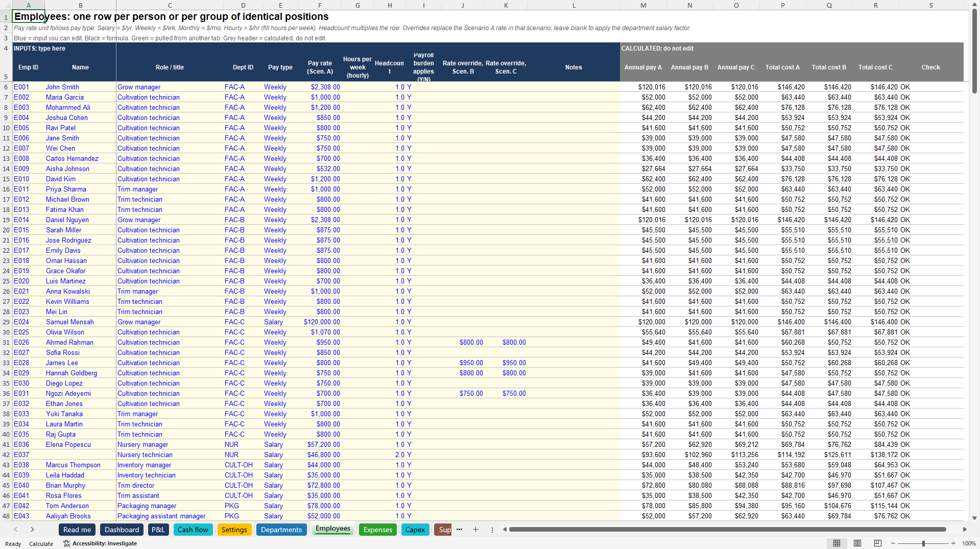Open the Departments sheet tab
The width and height of the screenshot is (980, 549).
281,530
